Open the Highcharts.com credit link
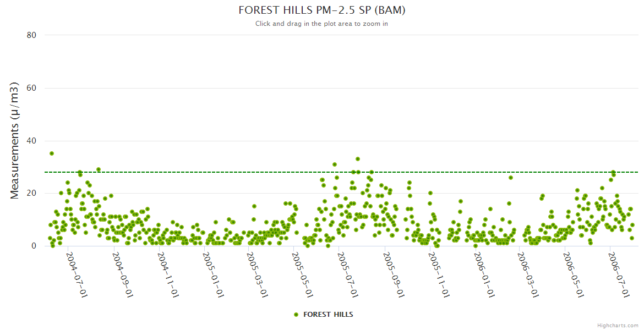This screenshot has width=644, height=330. [618, 326]
